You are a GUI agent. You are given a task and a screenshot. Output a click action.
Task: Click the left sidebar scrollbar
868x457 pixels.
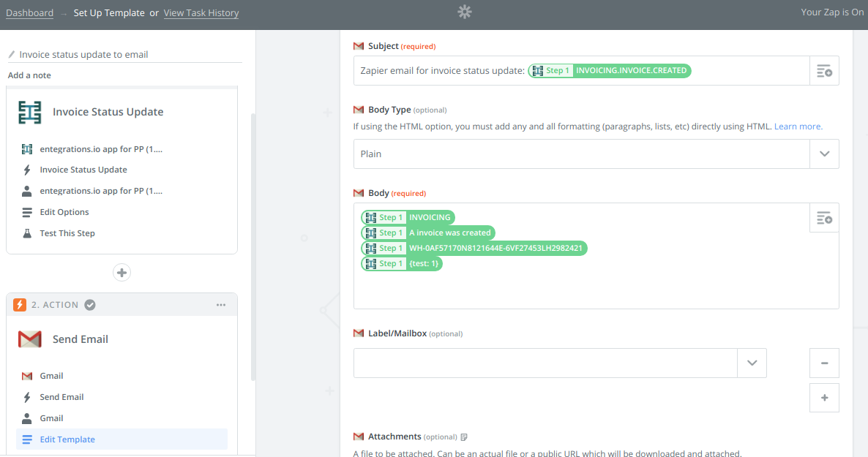point(253,247)
